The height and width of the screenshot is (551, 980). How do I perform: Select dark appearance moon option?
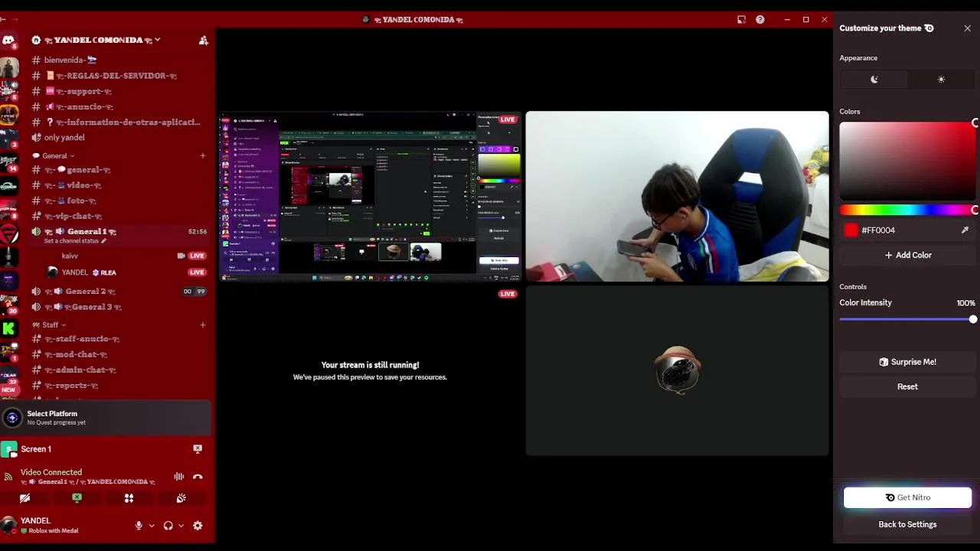(874, 80)
